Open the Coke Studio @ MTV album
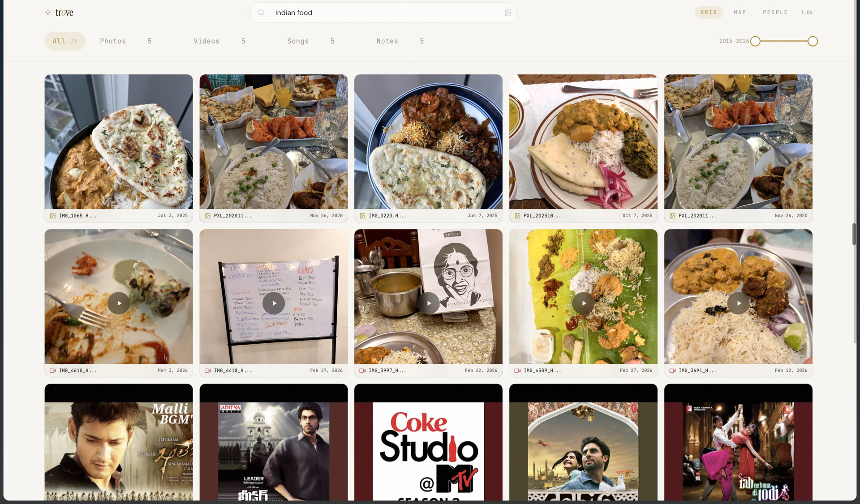The width and height of the screenshot is (860, 504). [429, 443]
